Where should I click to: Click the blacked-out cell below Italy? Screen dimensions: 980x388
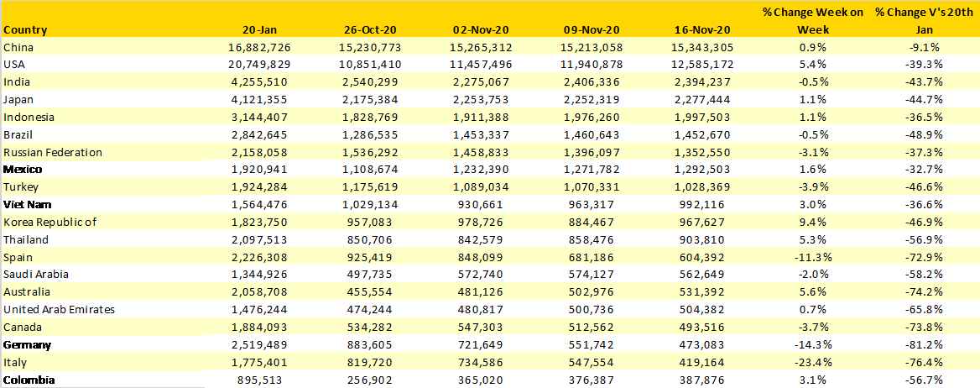point(102,380)
